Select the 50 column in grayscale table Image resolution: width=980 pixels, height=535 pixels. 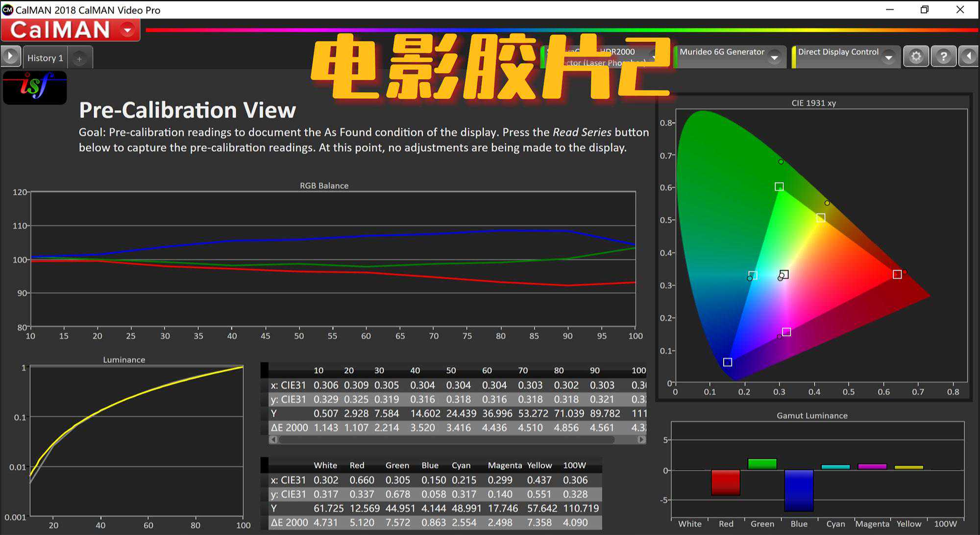(451, 371)
